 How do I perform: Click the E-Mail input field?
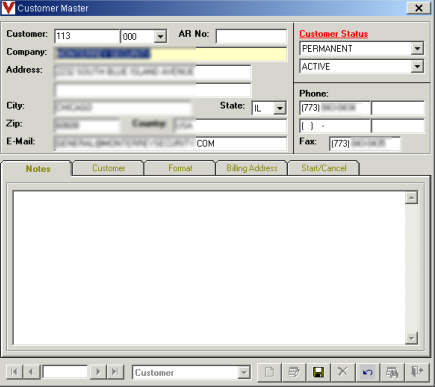[170, 144]
